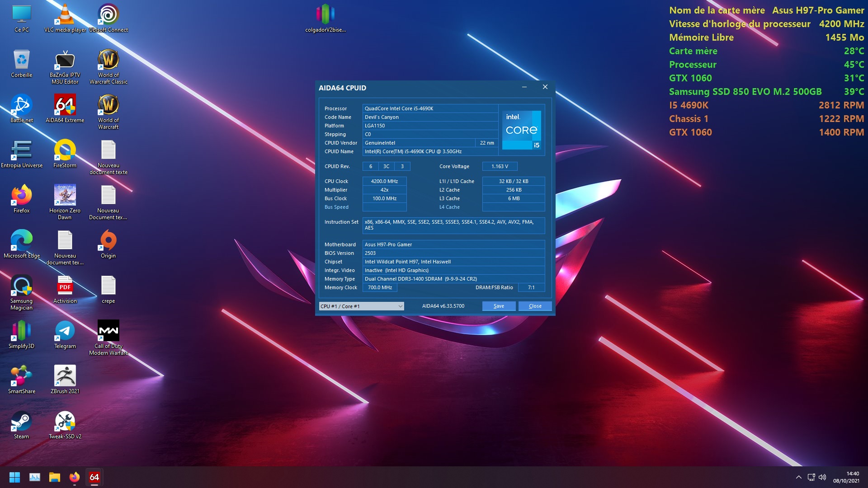Open the taskbar monitor widget icon
Screen dimensions: 868x488
[35, 477]
